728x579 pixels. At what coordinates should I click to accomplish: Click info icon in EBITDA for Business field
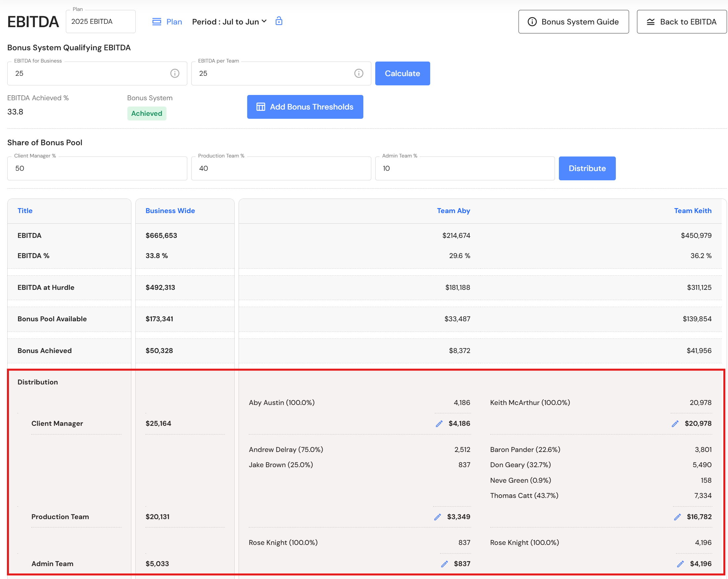pos(175,73)
